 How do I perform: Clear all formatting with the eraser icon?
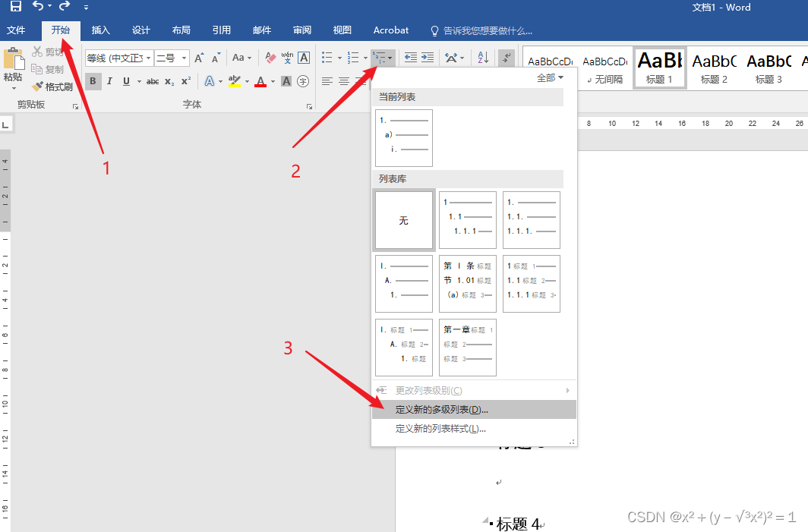[x=270, y=58]
